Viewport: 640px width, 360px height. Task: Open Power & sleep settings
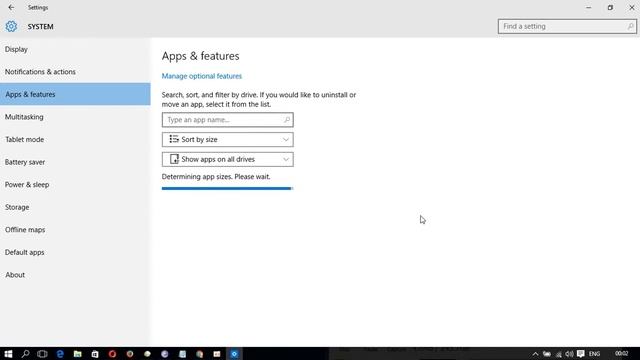[x=75, y=184]
